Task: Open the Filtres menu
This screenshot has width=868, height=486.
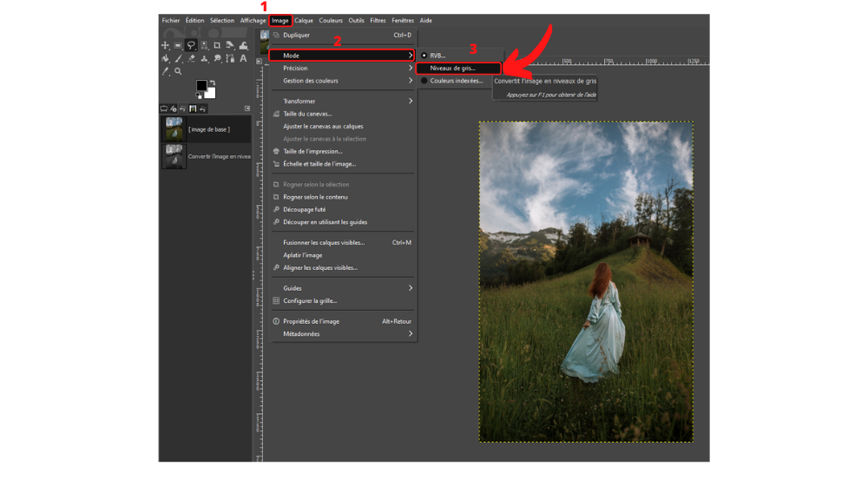Action: 378,21
